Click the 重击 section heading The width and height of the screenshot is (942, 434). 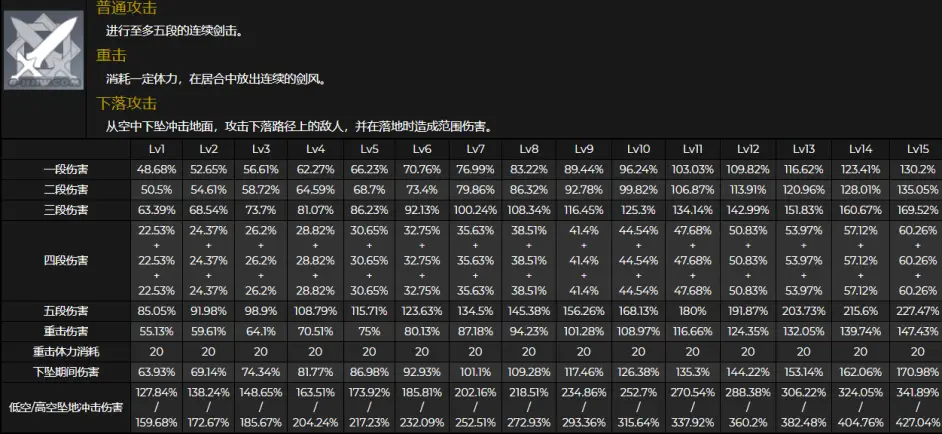coord(111,55)
